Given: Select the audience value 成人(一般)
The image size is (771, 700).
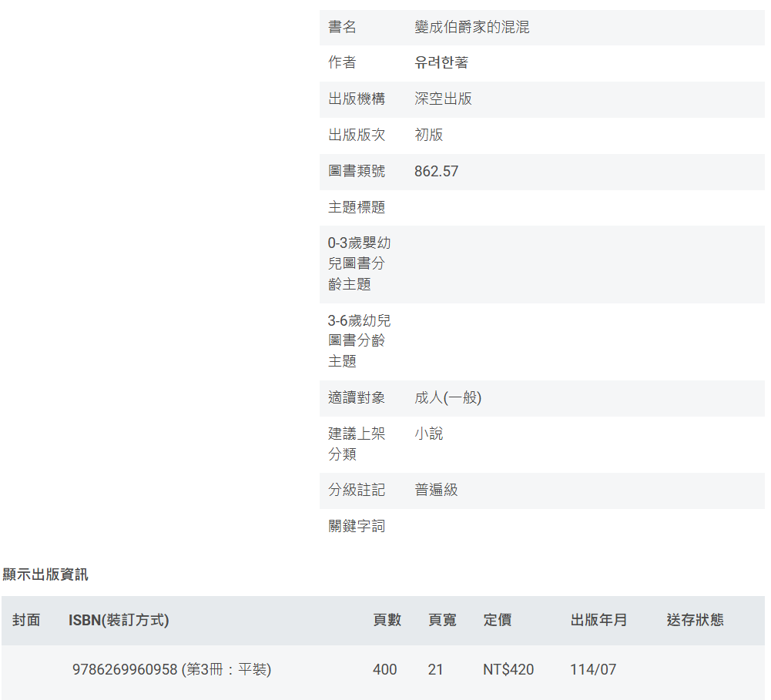Looking at the screenshot, I should click(x=448, y=397).
